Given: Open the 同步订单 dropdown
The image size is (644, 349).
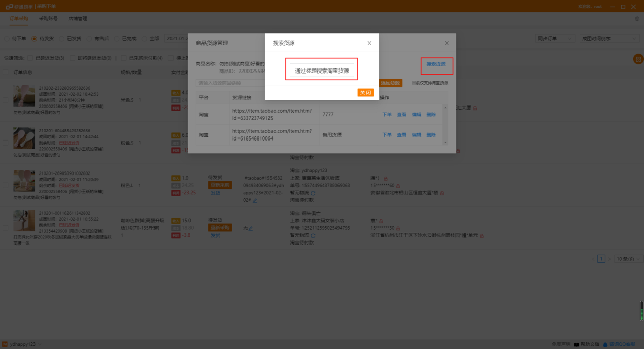Looking at the screenshot, I should (555, 38).
